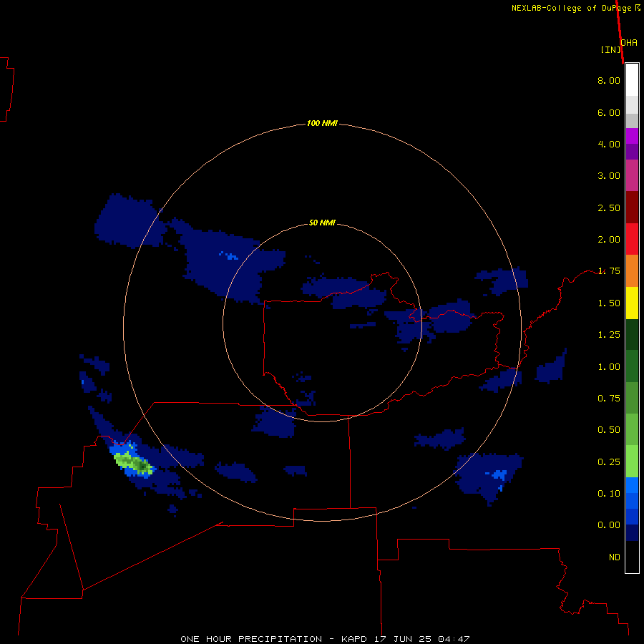Click the 1.25 legend value
644x644 pixels.
[x=609, y=335]
